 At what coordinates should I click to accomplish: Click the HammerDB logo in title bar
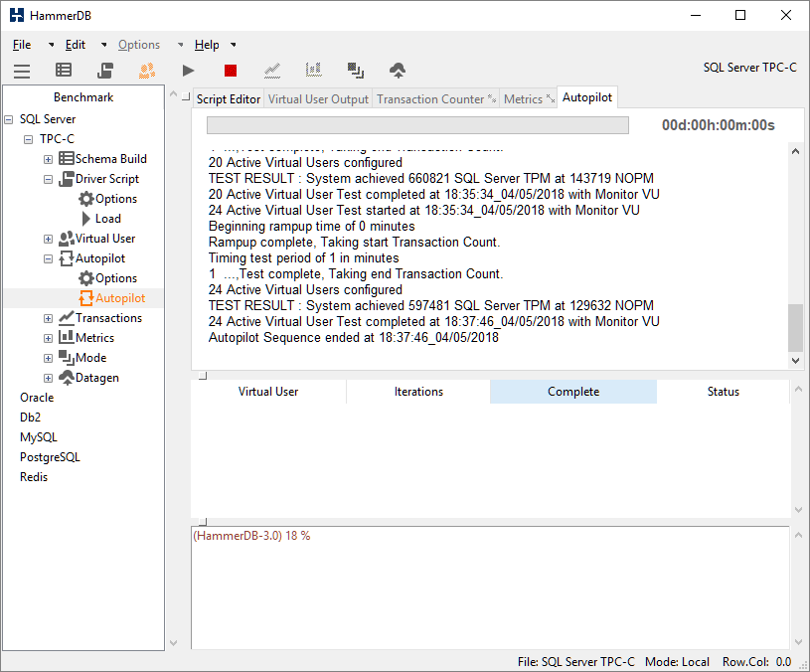(x=17, y=15)
